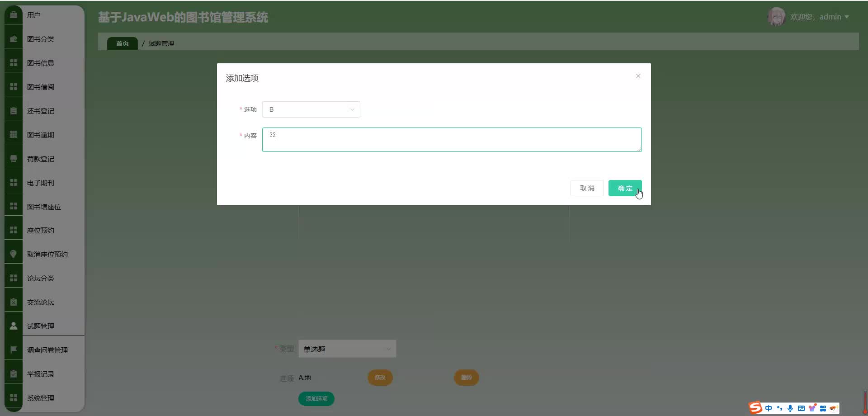The width and height of the screenshot is (868, 416).
Task: Click the 试题管理 person icon
Action: (13, 325)
